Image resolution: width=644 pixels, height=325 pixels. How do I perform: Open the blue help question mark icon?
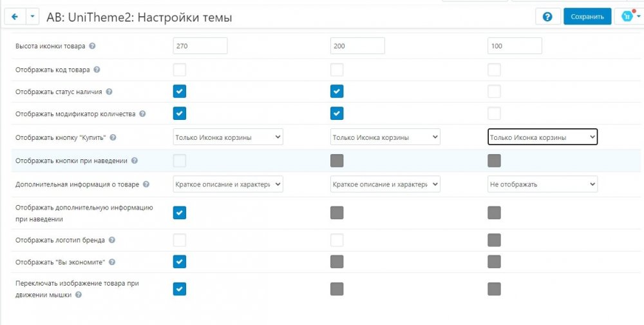(x=547, y=17)
